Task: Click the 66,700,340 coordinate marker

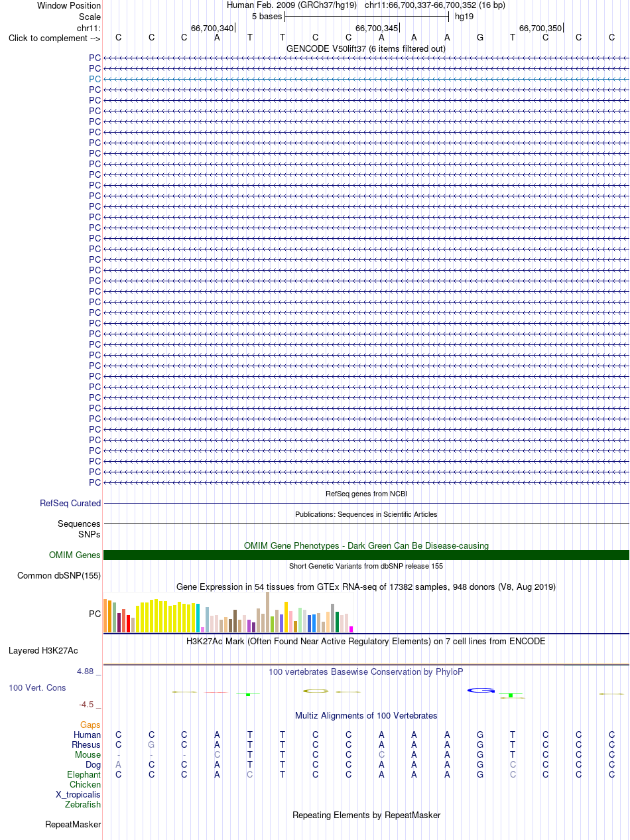Action: pos(212,28)
